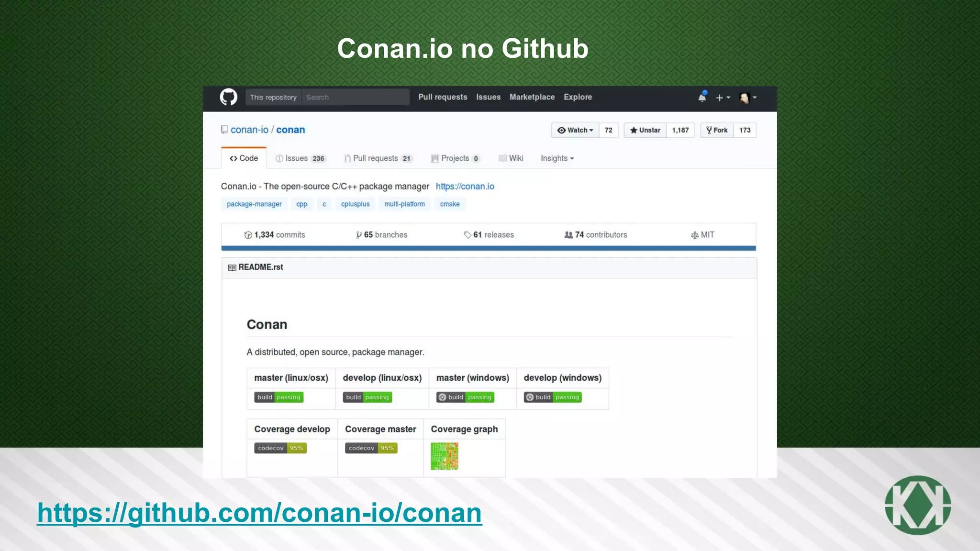
Task: Select the package-manager topic tag
Action: coord(254,204)
